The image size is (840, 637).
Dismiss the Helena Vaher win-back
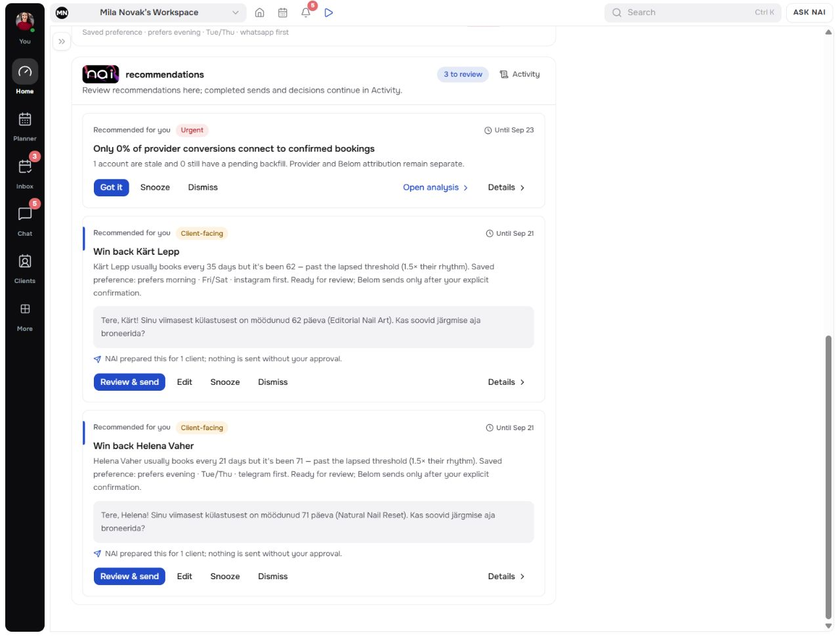(273, 577)
